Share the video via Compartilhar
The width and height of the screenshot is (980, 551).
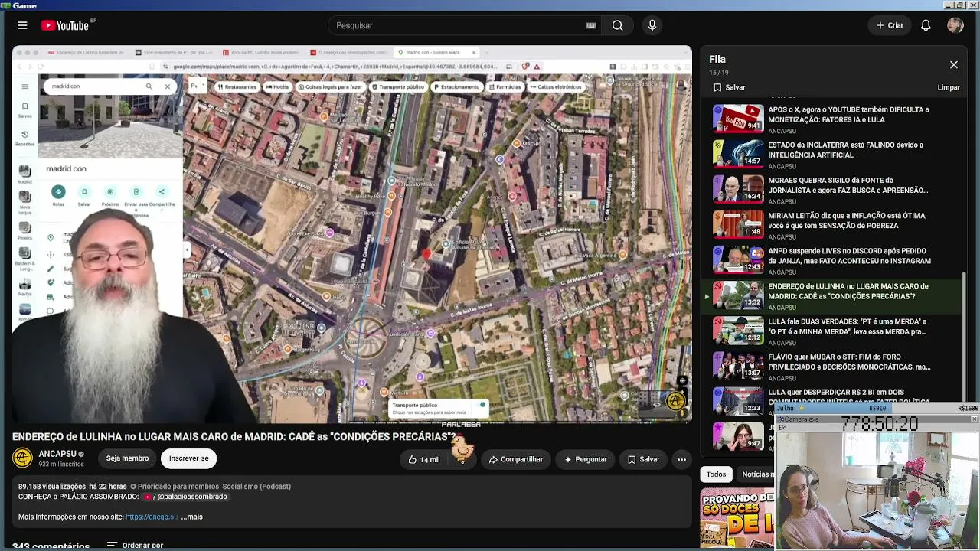pos(516,459)
